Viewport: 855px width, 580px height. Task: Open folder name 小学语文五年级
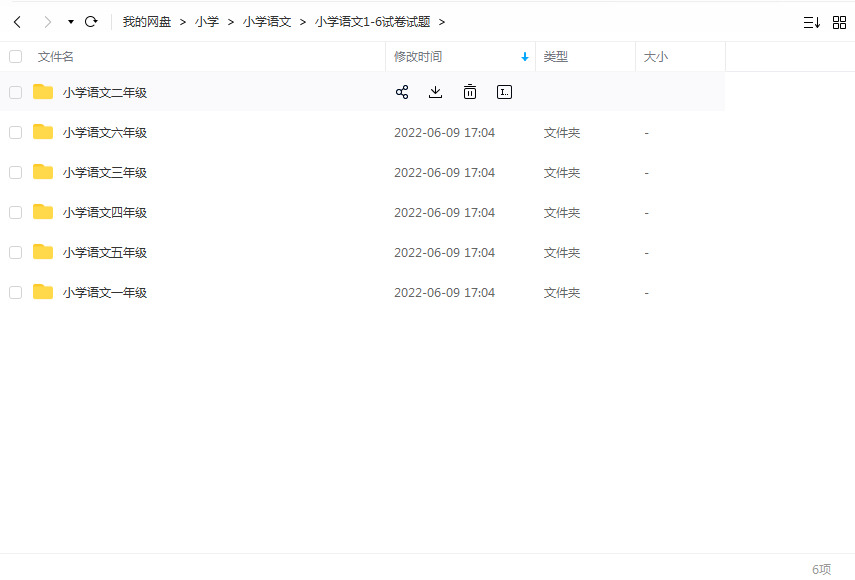tap(105, 252)
